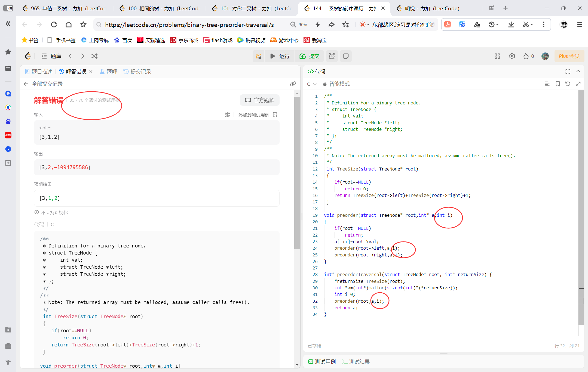Screen dimensions: 588x372
Task: Reset code with the undo arrow icon
Action: 568,84
